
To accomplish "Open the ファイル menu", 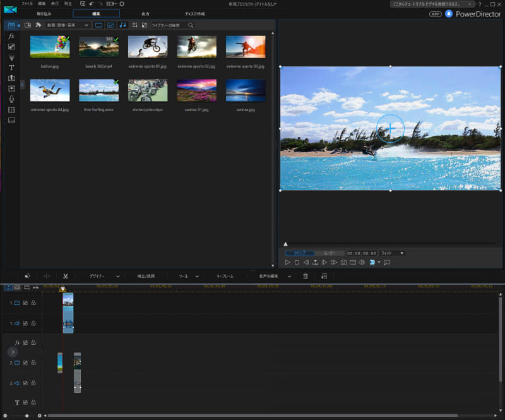I will pos(27,4).
